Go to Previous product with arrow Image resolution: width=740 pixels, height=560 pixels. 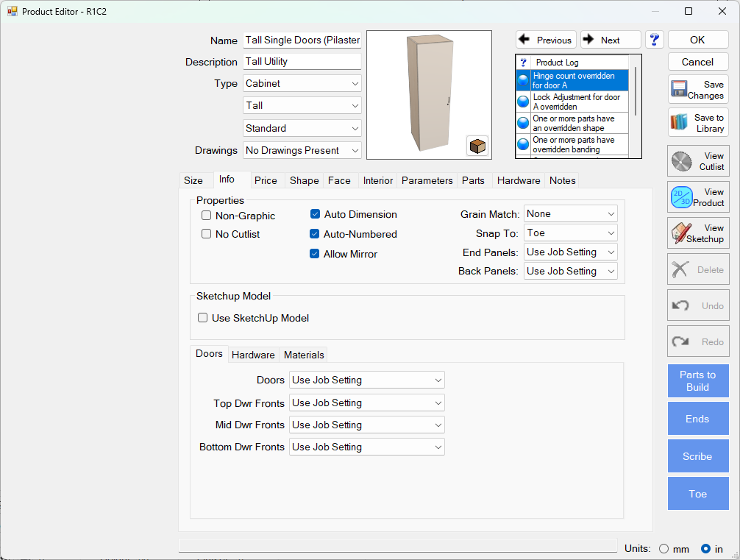click(546, 40)
